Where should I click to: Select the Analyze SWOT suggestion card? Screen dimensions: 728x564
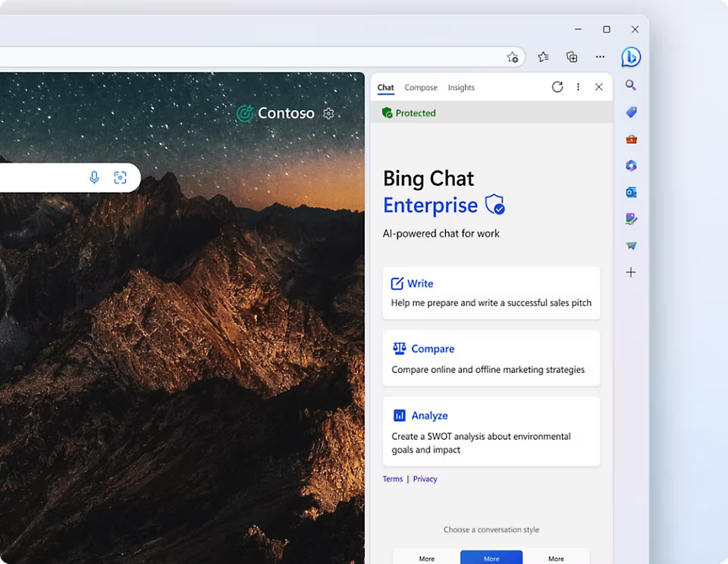pyautogui.click(x=491, y=431)
